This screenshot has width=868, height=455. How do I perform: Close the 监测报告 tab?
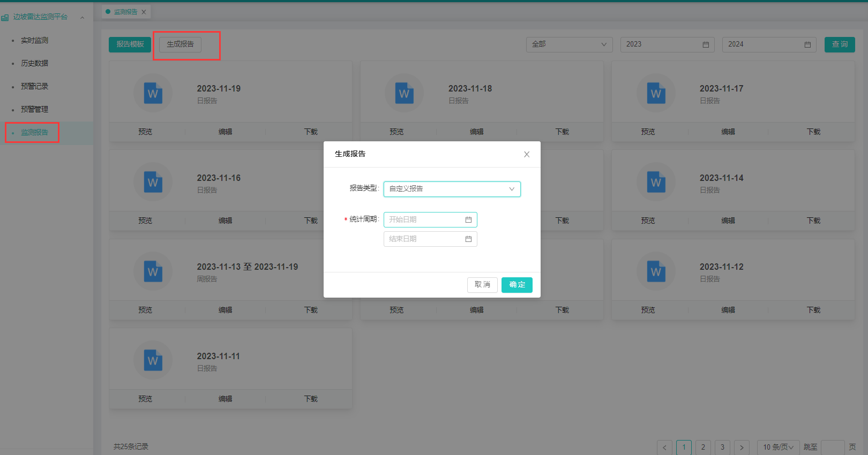tap(144, 12)
